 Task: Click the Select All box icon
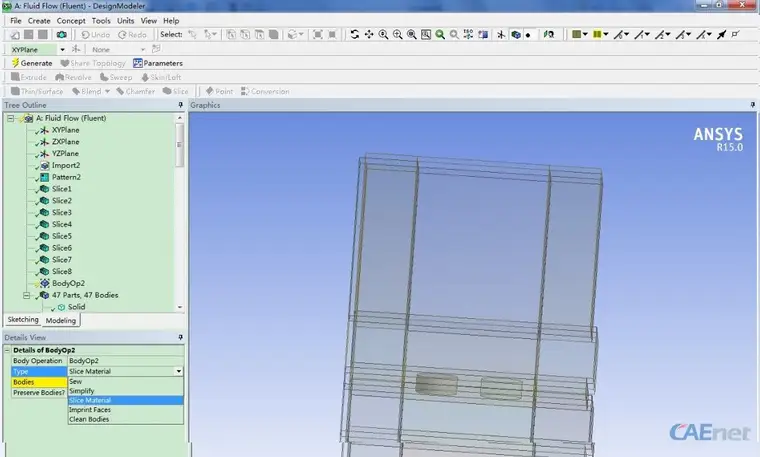(318, 34)
